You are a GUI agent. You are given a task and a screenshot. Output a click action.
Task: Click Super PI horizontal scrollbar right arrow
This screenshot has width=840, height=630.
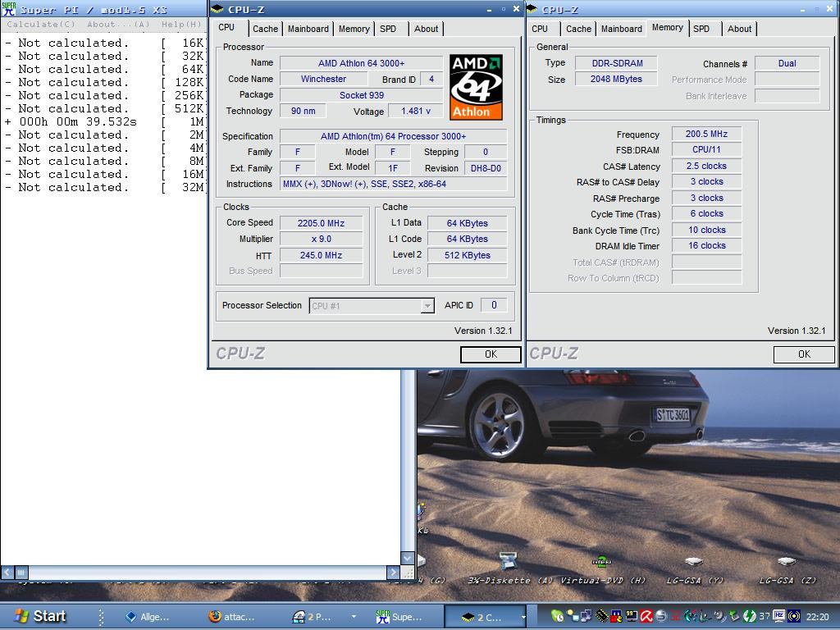point(393,572)
